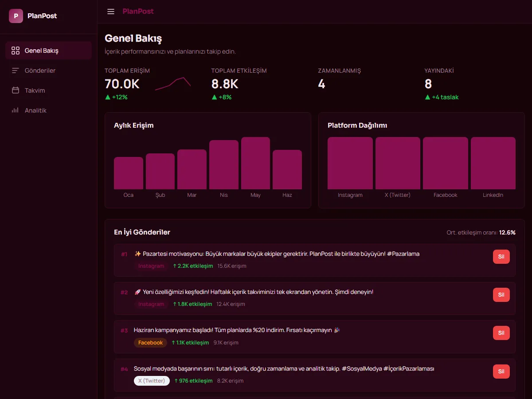Go to the Analitik section
Screen dimensions: 532x399
tap(48, 110)
